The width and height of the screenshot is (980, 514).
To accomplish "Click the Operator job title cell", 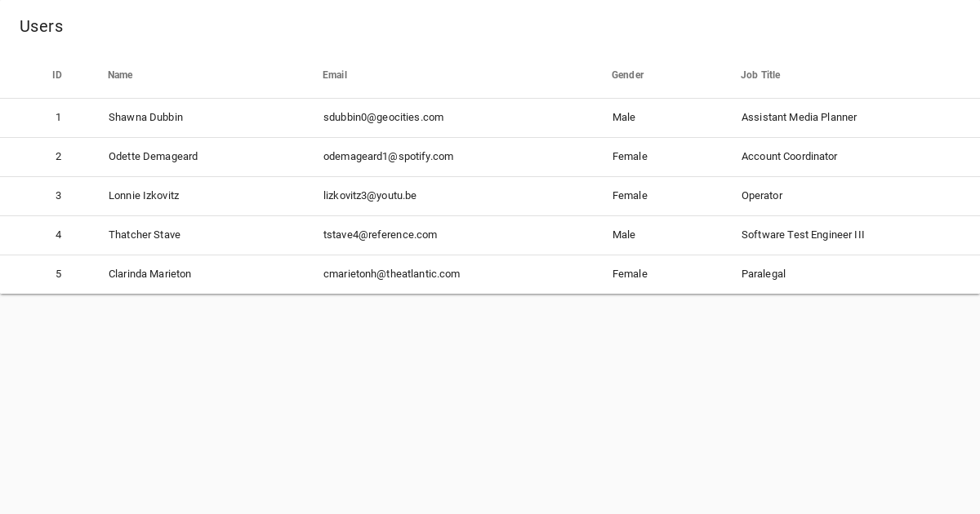I will click(762, 196).
